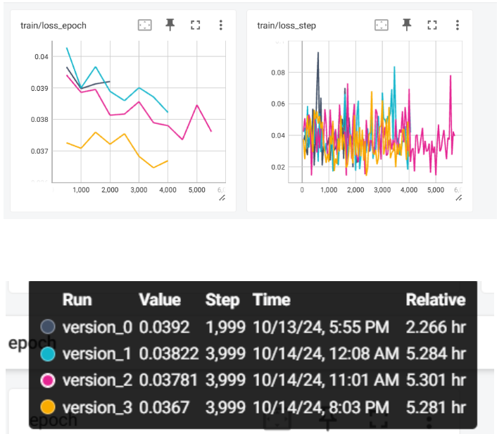
Task: Click the Step column header
Action: click(222, 300)
